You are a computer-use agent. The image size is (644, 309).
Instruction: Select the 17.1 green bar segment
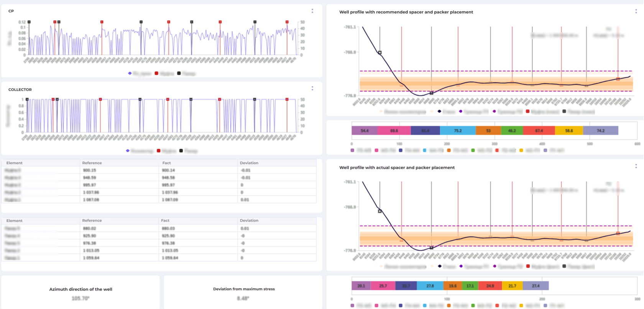coord(470,286)
